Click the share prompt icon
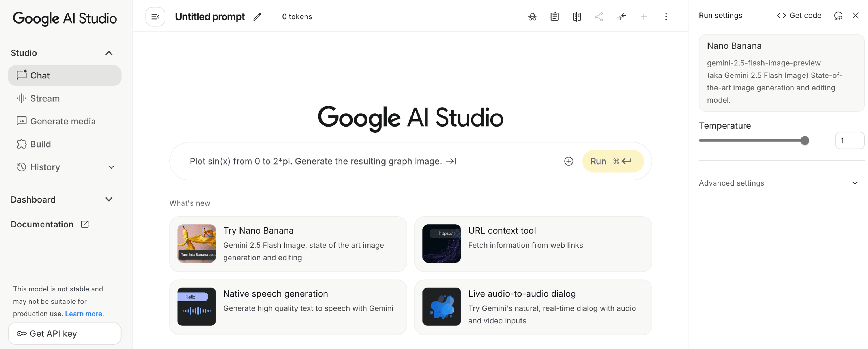868x349 pixels. [x=599, y=17]
